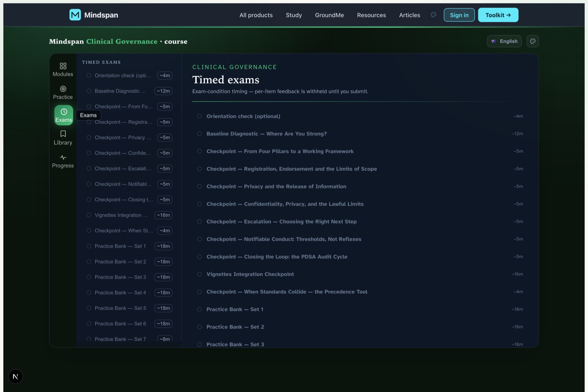The width and height of the screenshot is (588, 392).
Task: Click the palette icon beside English
Action: [533, 41]
